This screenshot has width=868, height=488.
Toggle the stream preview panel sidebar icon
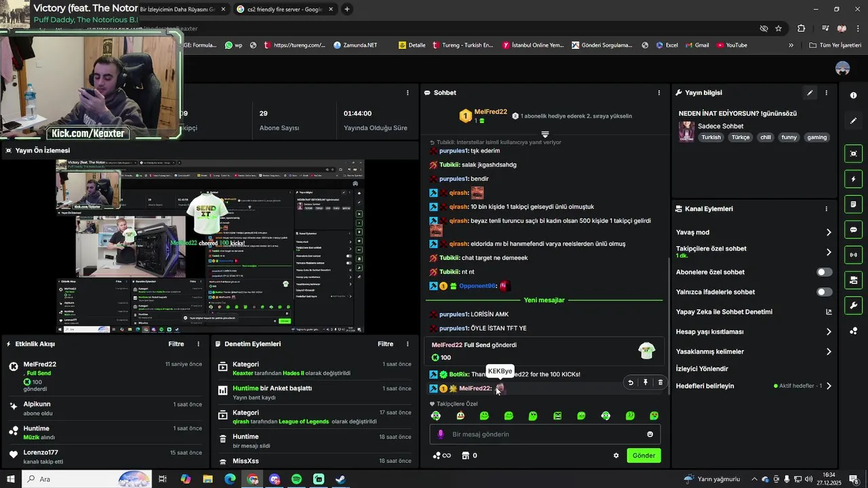click(x=853, y=154)
